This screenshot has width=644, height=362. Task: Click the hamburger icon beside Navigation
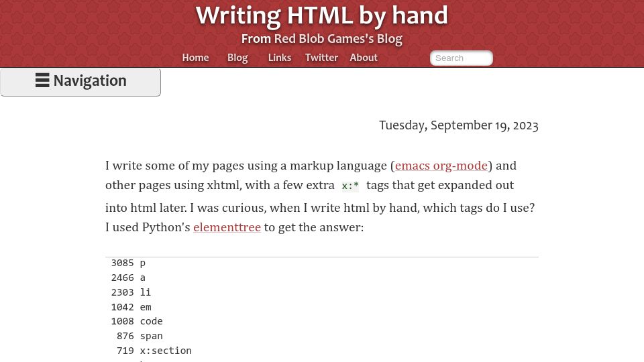tap(42, 80)
